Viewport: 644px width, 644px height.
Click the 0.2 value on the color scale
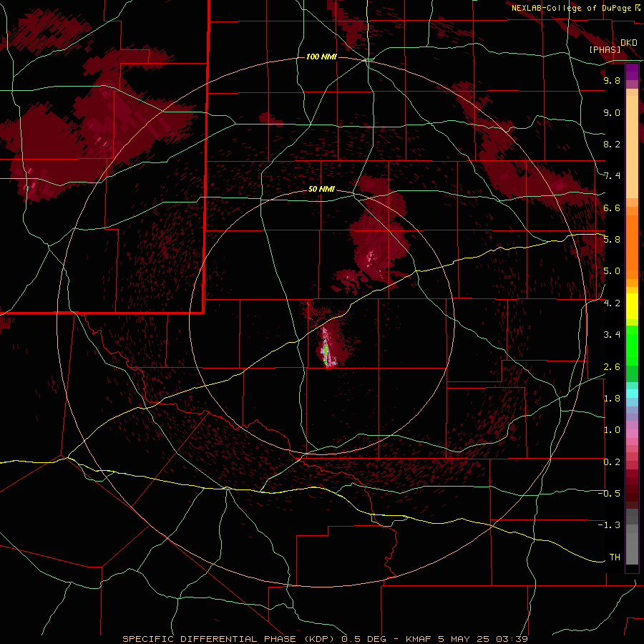612,462
